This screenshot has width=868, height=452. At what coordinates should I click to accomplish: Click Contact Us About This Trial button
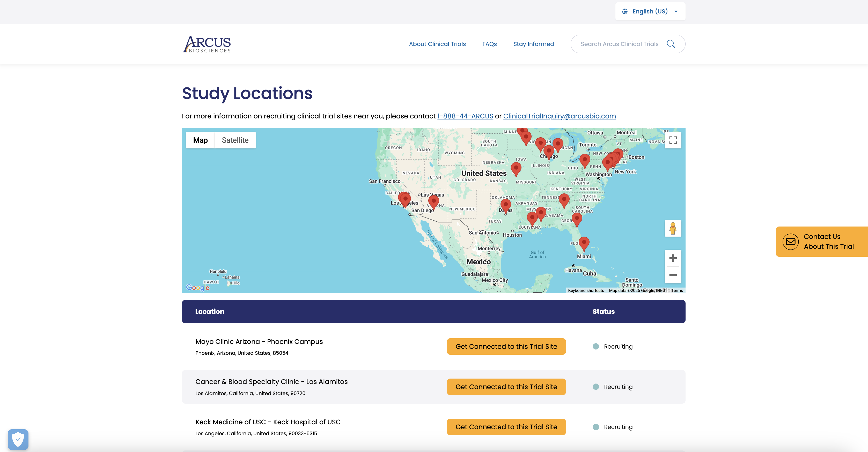[x=822, y=242]
